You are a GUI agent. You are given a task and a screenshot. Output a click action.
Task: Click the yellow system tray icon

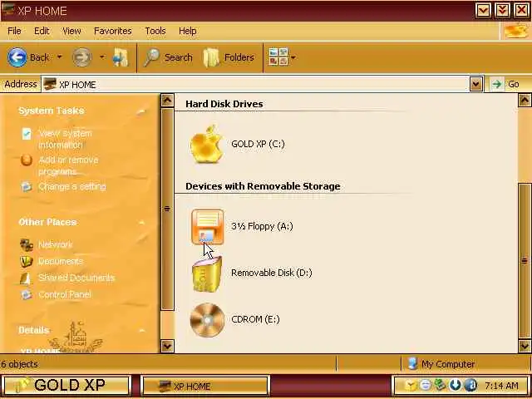(x=411, y=386)
